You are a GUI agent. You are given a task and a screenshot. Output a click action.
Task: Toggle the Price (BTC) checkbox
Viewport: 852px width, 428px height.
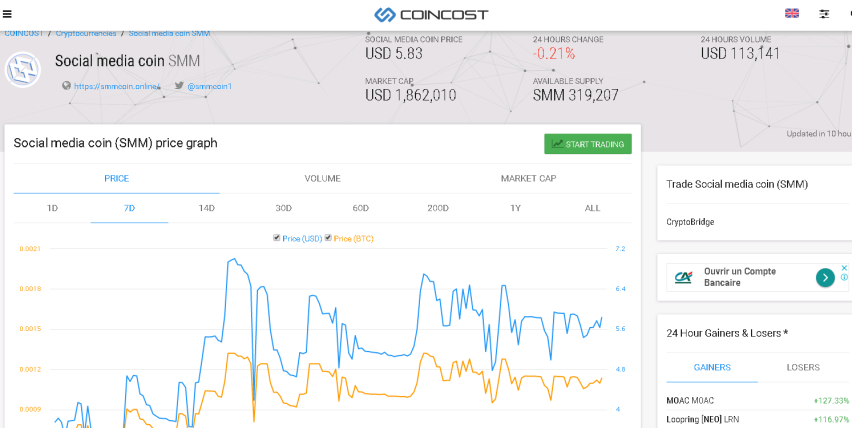(x=328, y=238)
